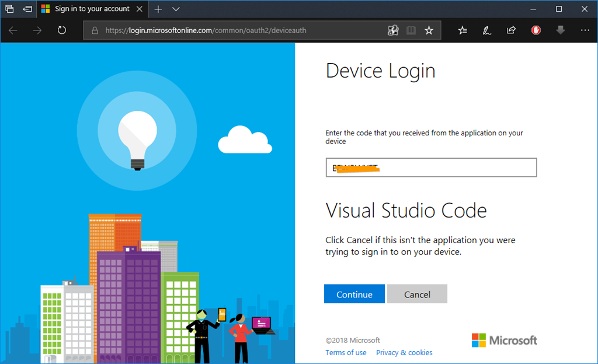Toggle Reading view book icon
This screenshot has height=364, width=598.
pos(411,30)
